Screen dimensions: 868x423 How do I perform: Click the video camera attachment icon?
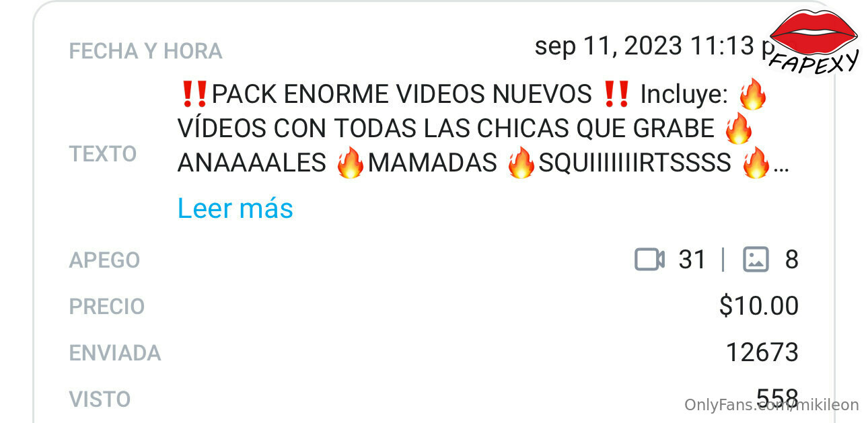[x=649, y=259]
